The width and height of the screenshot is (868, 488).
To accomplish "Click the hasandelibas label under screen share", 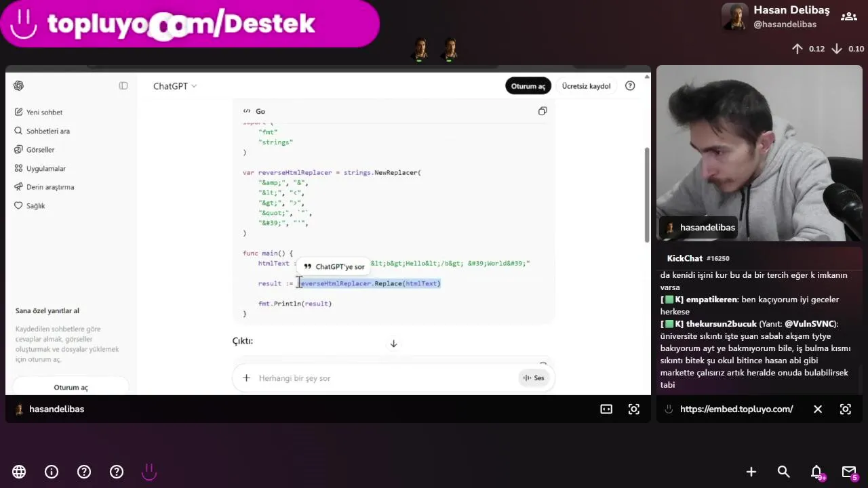I will tap(56, 409).
